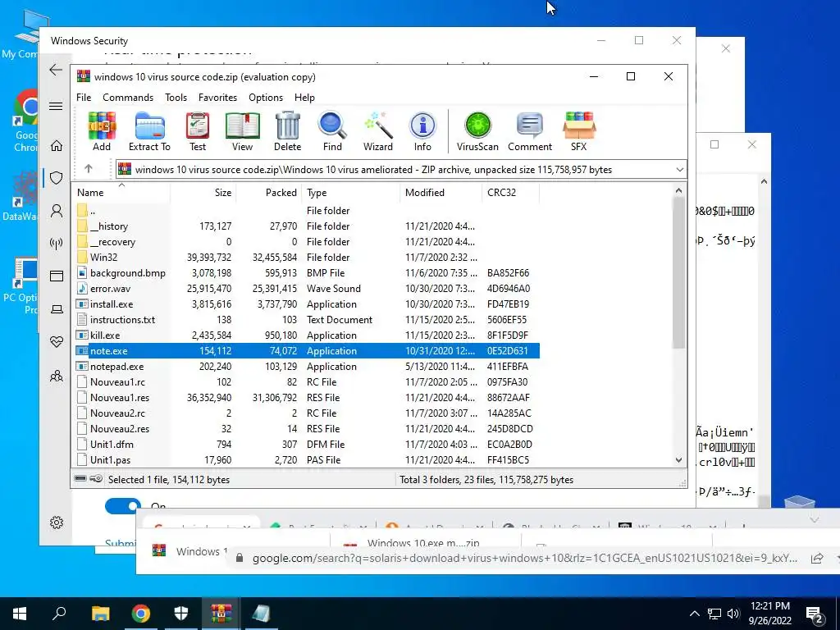Click Windows Security taskbar shield icon
The height and width of the screenshot is (630, 840).
click(181, 614)
